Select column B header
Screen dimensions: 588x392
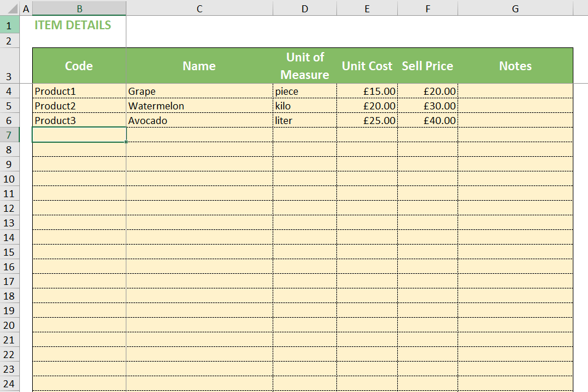click(79, 8)
